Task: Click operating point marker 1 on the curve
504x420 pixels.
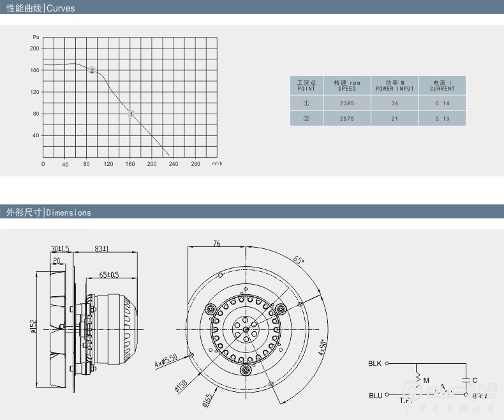Action: click(x=131, y=114)
